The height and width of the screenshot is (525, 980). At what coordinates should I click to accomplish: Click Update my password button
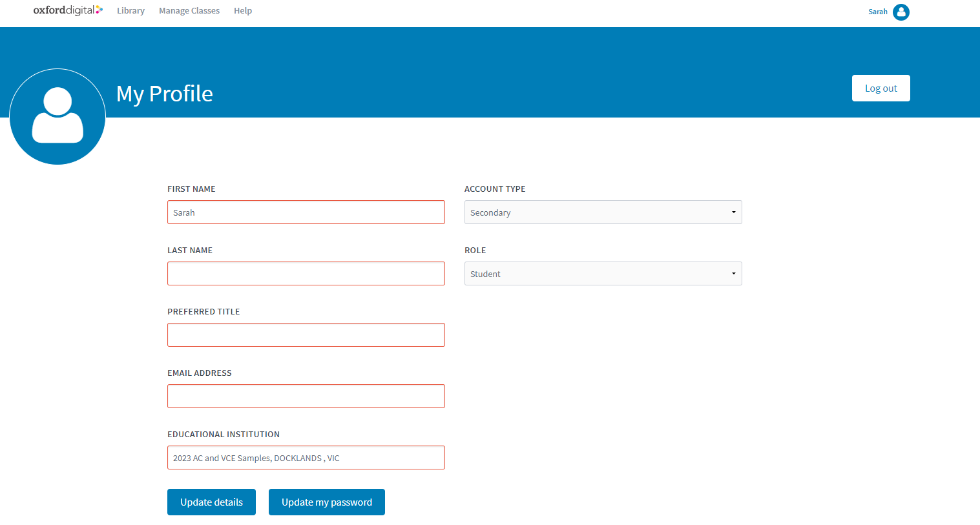(x=326, y=502)
